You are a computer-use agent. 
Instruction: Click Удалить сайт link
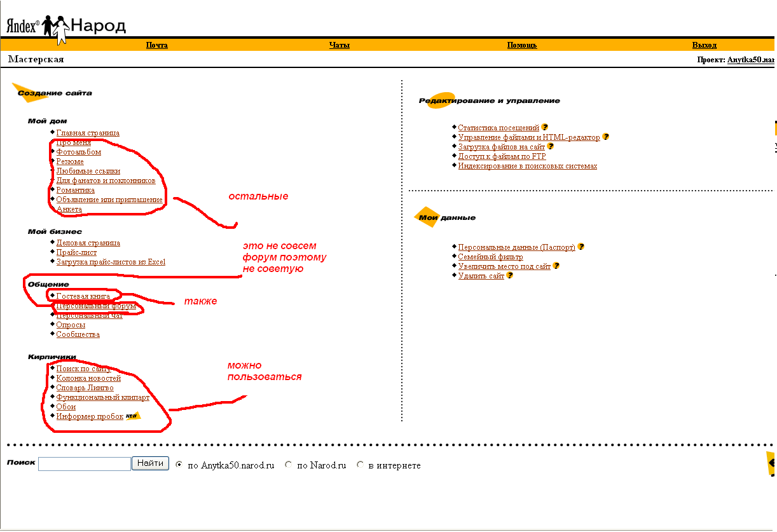point(481,276)
